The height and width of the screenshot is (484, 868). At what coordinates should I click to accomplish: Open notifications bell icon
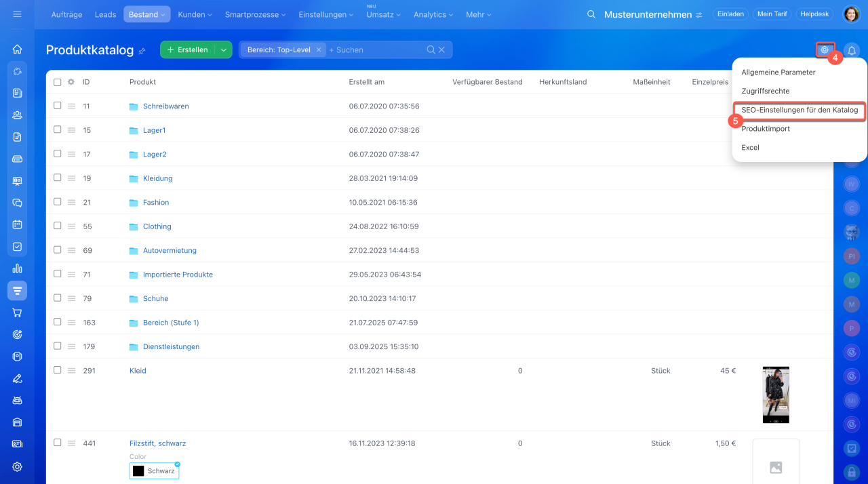[852, 50]
